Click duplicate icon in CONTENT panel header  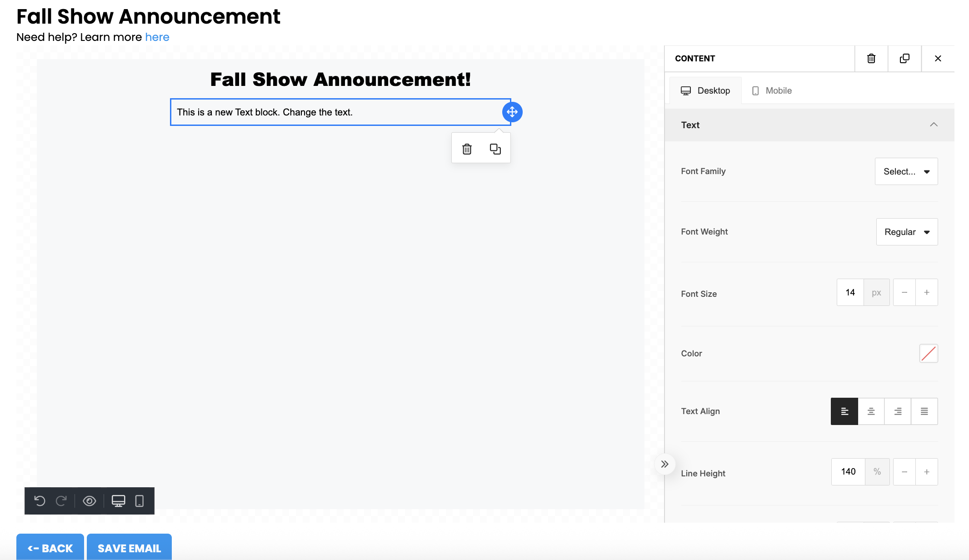904,59
